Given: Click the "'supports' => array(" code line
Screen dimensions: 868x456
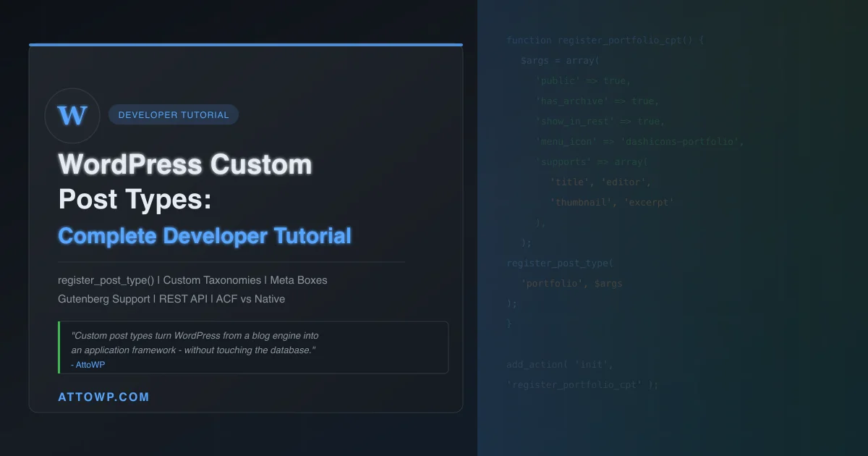Looking at the screenshot, I should click(x=592, y=162).
